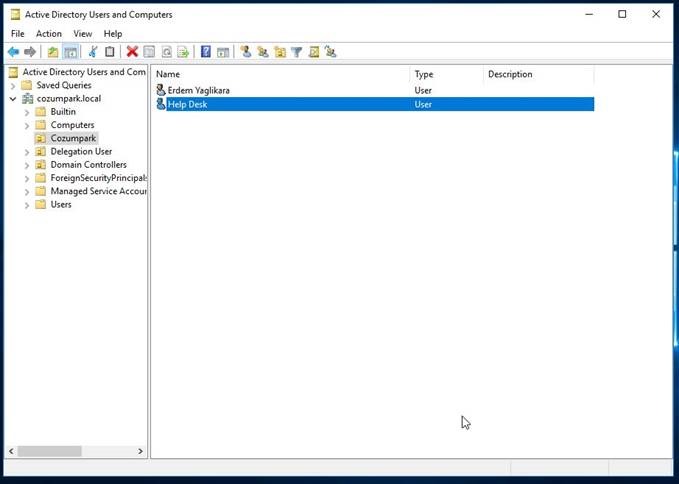This screenshot has height=484, width=679.
Task: Expand the ForeignSecurityPrincipals node
Action: (27, 178)
